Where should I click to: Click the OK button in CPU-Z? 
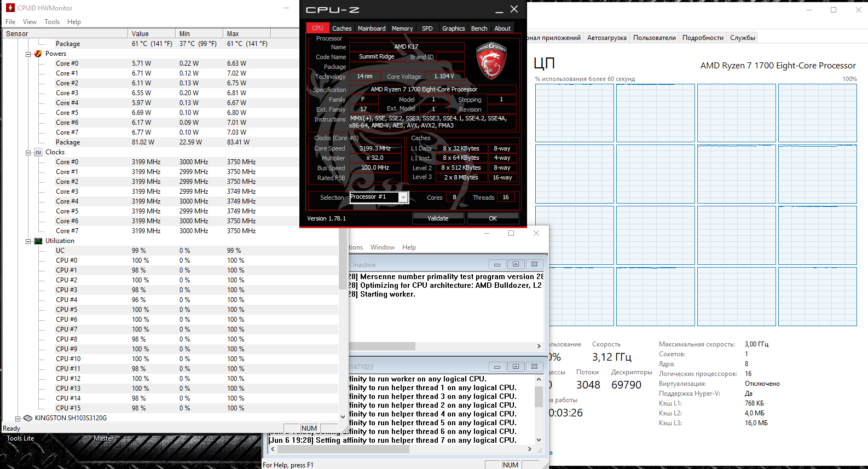(493, 218)
